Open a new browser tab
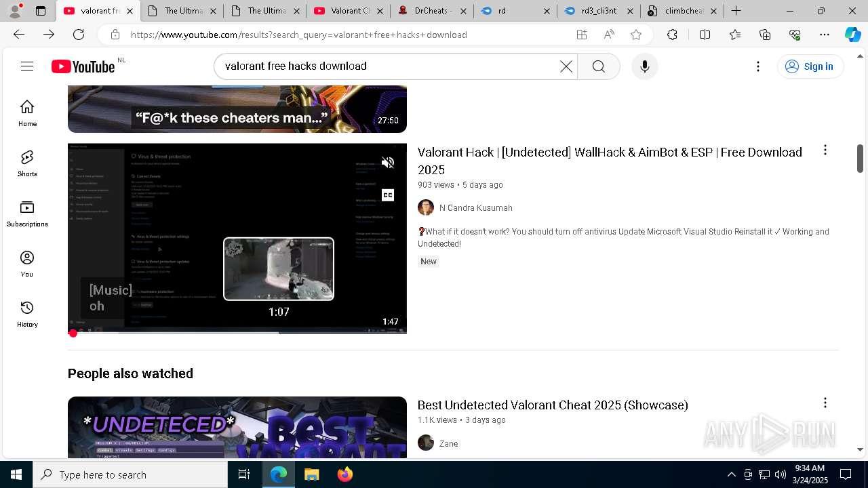Image resolution: width=868 pixels, height=488 pixels. (736, 11)
